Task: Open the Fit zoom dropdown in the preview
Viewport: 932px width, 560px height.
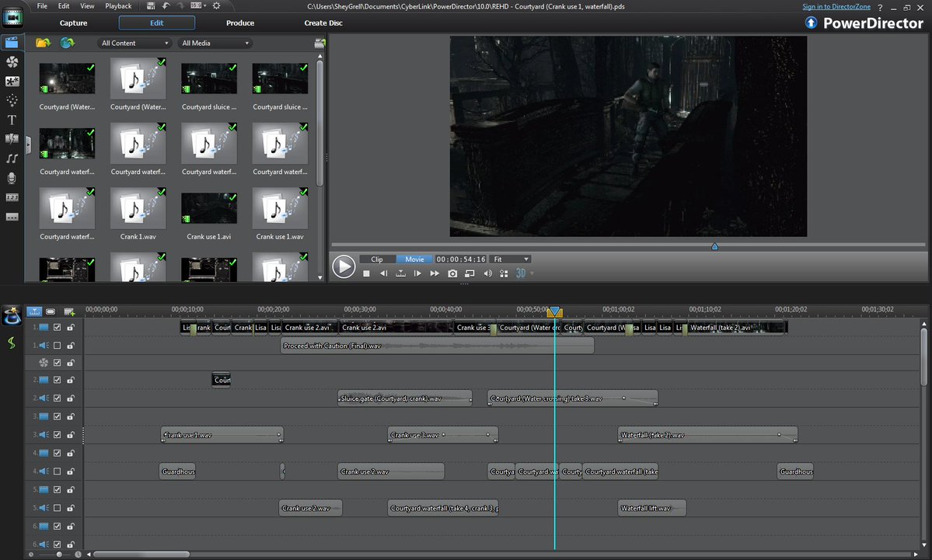Action: pyautogui.click(x=511, y=259)
